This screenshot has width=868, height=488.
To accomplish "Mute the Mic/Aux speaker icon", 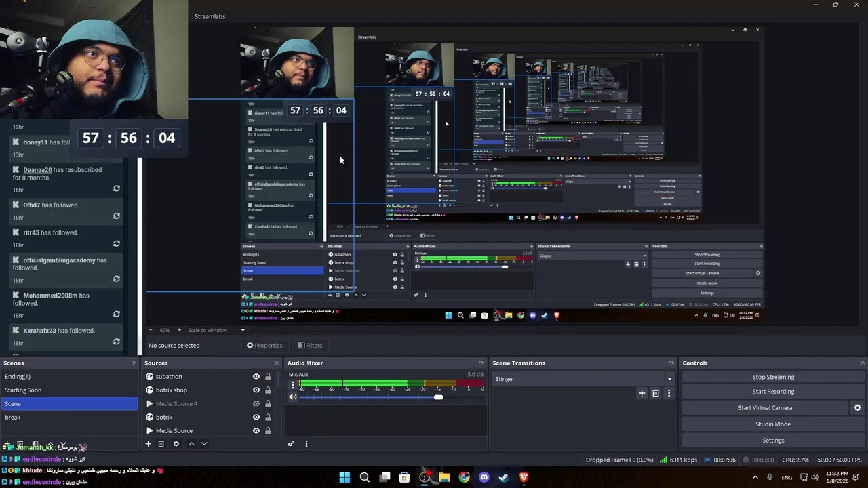I will pyautogui.click(x=293, y=397).
